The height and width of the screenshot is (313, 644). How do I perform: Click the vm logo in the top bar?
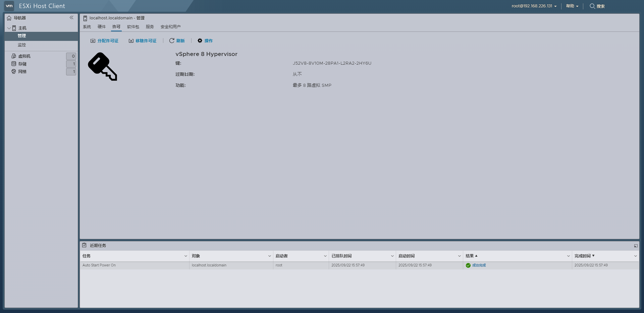coord(9,6)
